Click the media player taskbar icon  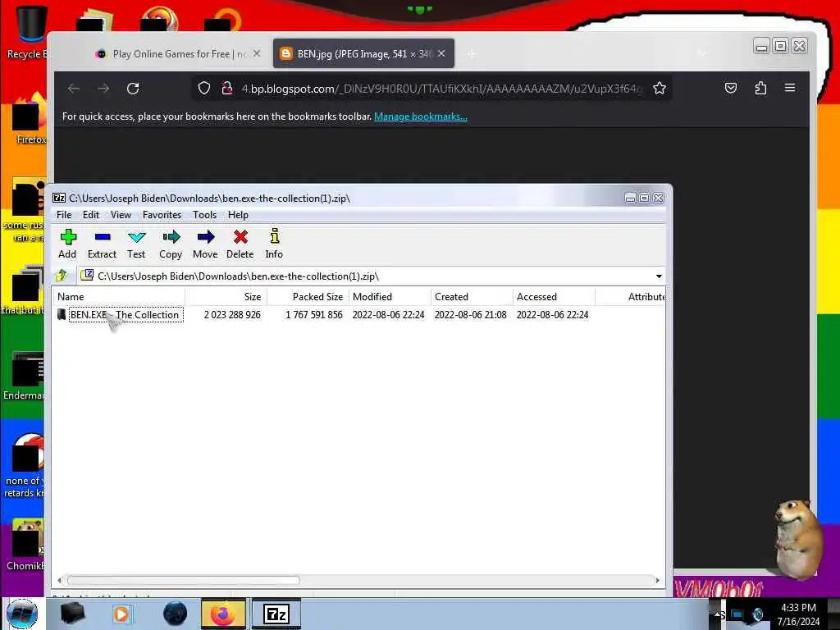tap(121, 614)
